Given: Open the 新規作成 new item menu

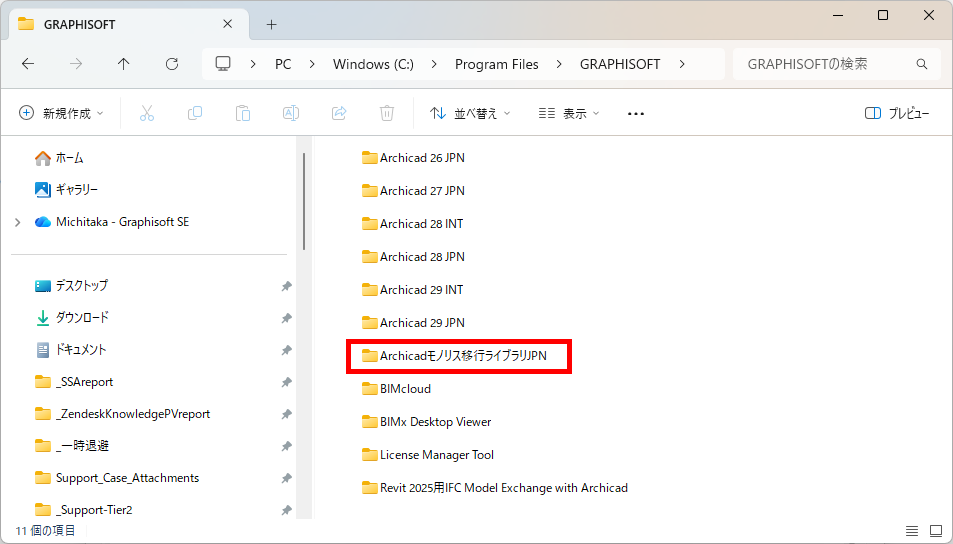Looking at the screenshot, I should click(x=61, y=113).
